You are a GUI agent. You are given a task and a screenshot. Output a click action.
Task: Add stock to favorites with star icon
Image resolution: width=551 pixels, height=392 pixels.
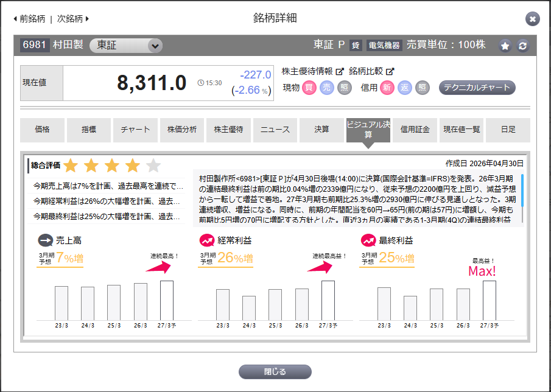[x=505, y=46]
